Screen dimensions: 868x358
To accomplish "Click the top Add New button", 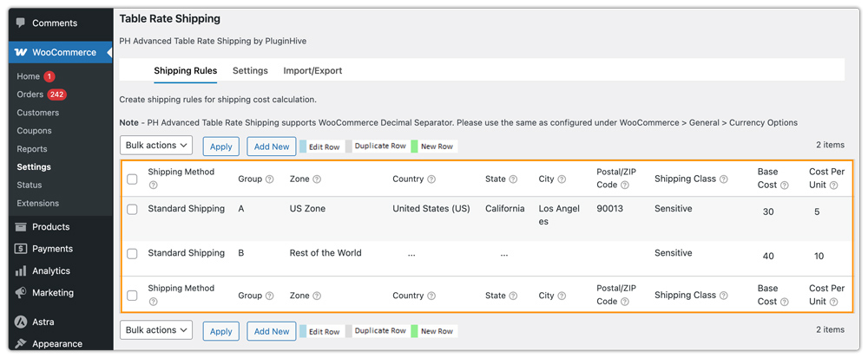I will pos(272,146).
